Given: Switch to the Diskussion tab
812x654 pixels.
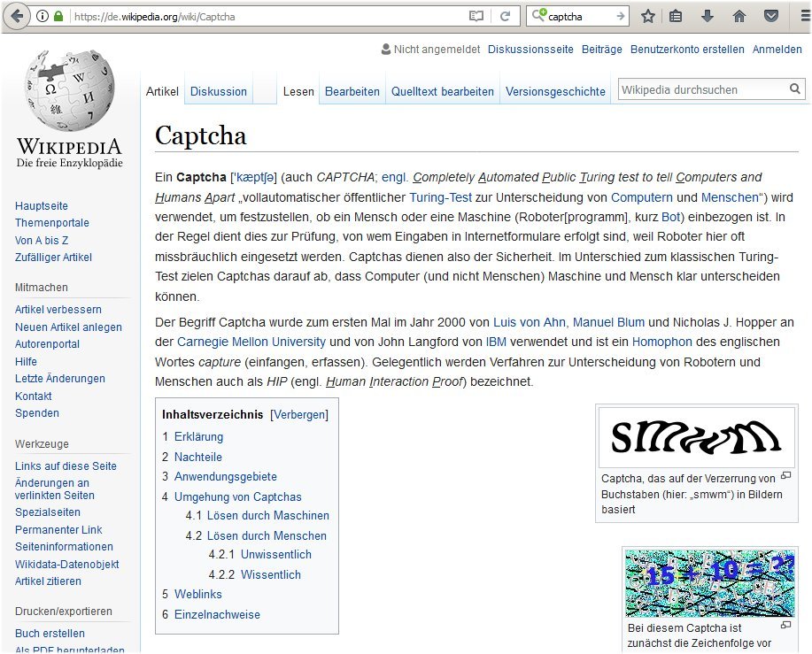Looking at the screenshot, I should tap(219, 91).
